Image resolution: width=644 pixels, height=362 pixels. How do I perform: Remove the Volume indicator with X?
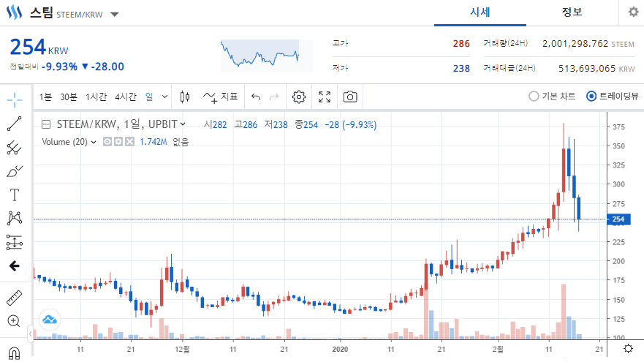(130, 142)
